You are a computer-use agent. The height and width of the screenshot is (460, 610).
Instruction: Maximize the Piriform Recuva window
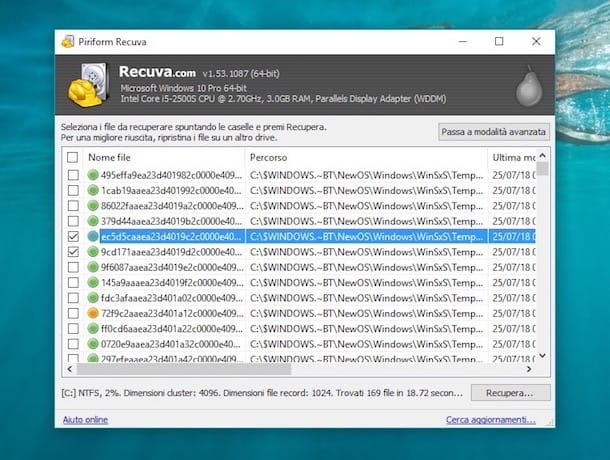point(499,41)
